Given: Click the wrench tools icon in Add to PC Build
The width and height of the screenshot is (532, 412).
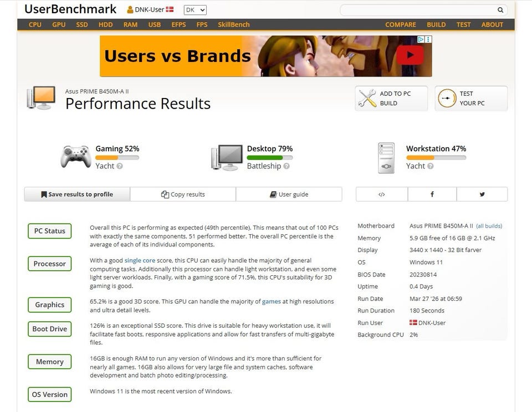Looking at the screenshot, I should click(367, 99).
